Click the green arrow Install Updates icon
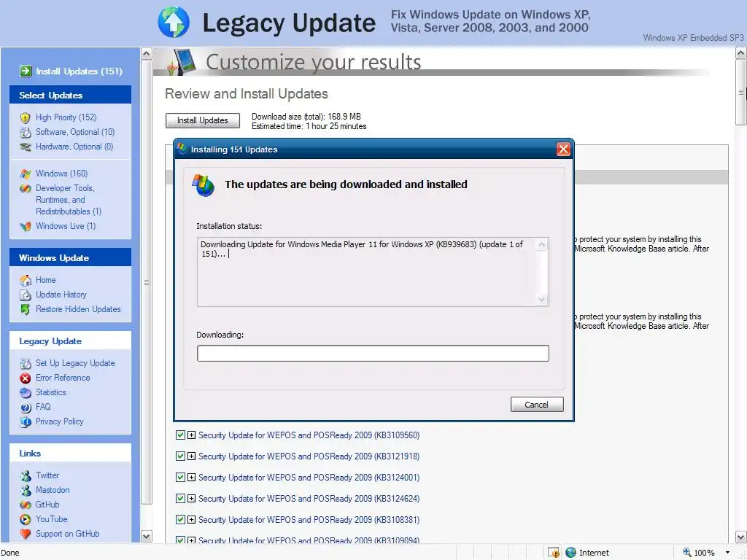Viewport: 747px width, 560px height. [x=26, y=71]
